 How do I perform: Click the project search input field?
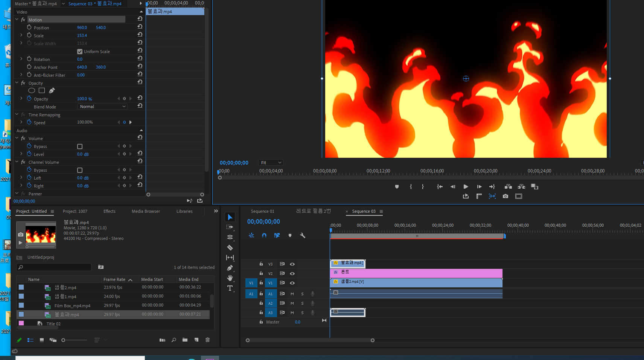pos(54,267)
